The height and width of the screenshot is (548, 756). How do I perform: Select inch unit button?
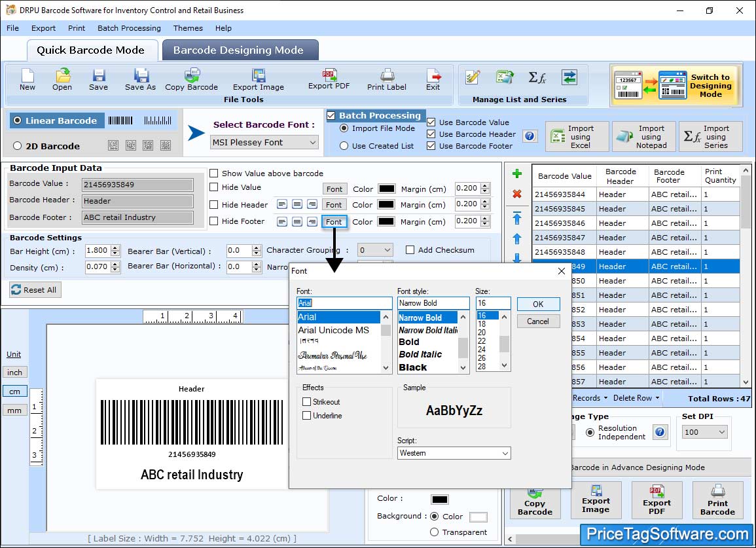click(14, 373)
